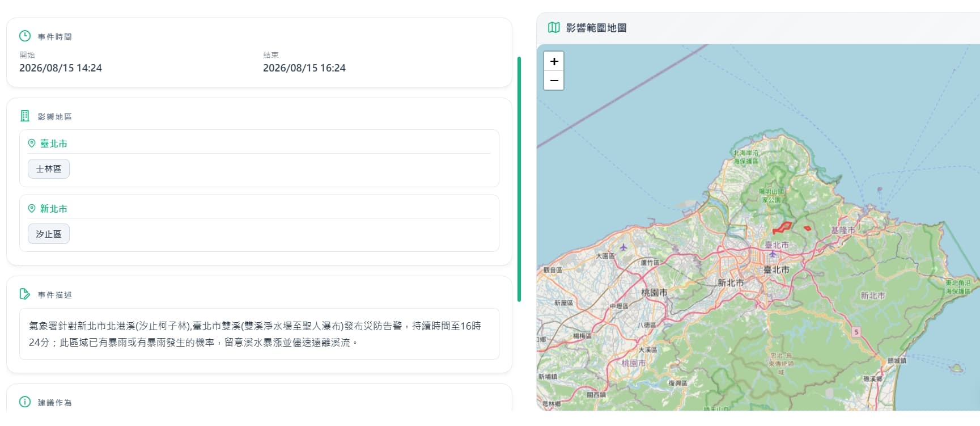Click 大園區 label on the map
Screen dimensions: 980x426
[605, 256]
